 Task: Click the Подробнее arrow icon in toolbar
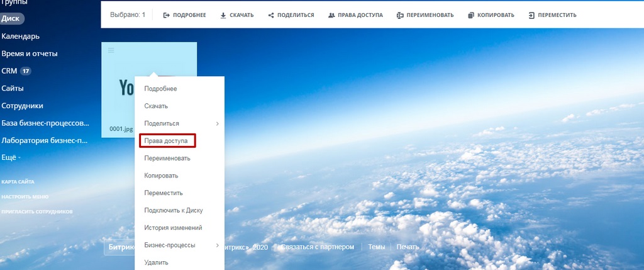(x=166, y=15)
